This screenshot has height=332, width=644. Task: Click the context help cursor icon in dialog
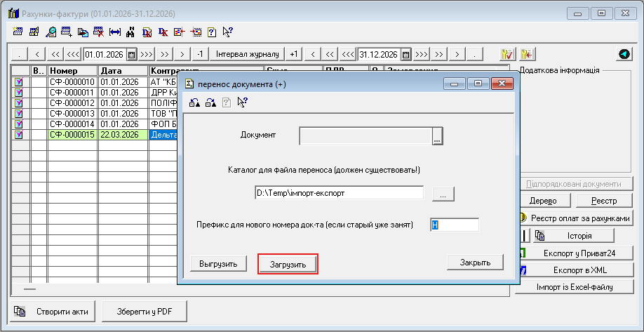242,102
